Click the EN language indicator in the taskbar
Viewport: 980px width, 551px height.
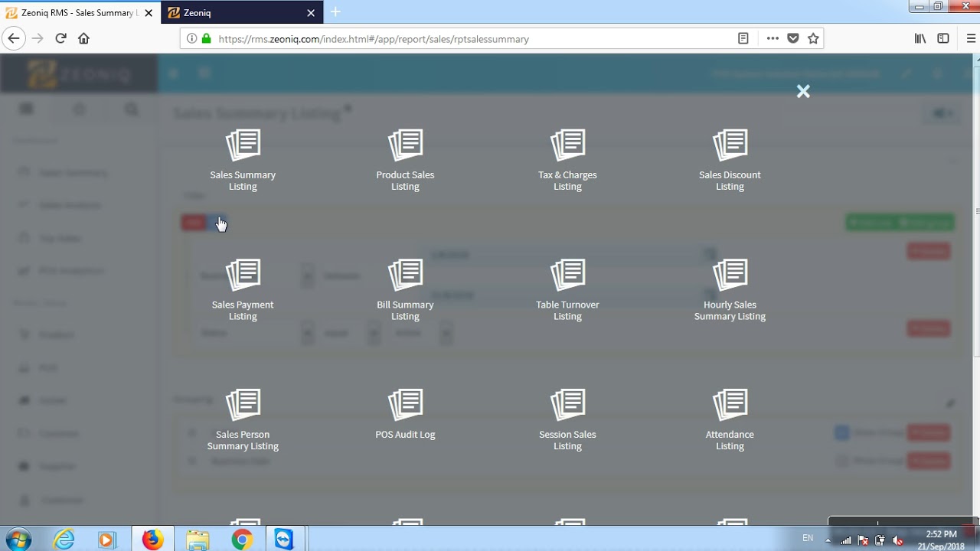(808, 539)
